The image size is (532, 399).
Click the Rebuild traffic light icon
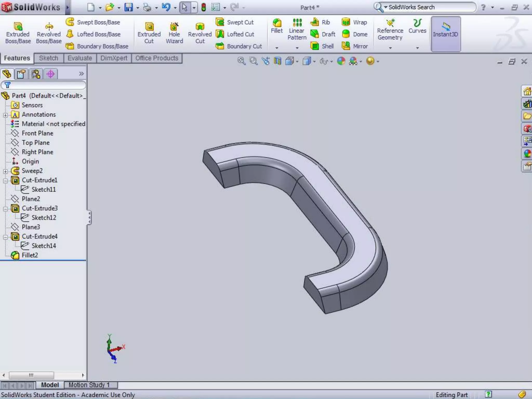tap(204, 7)
